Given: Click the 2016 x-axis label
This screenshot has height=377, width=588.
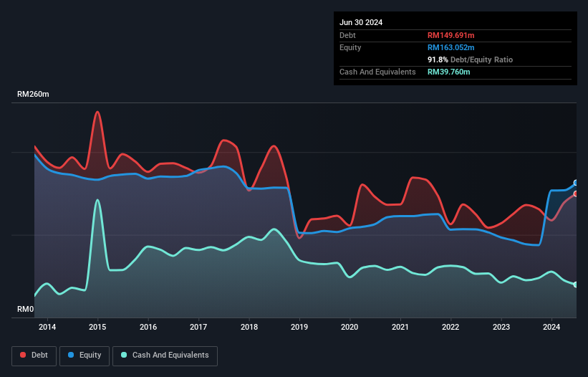Looking at the screenshot, I should coord(148,327).
